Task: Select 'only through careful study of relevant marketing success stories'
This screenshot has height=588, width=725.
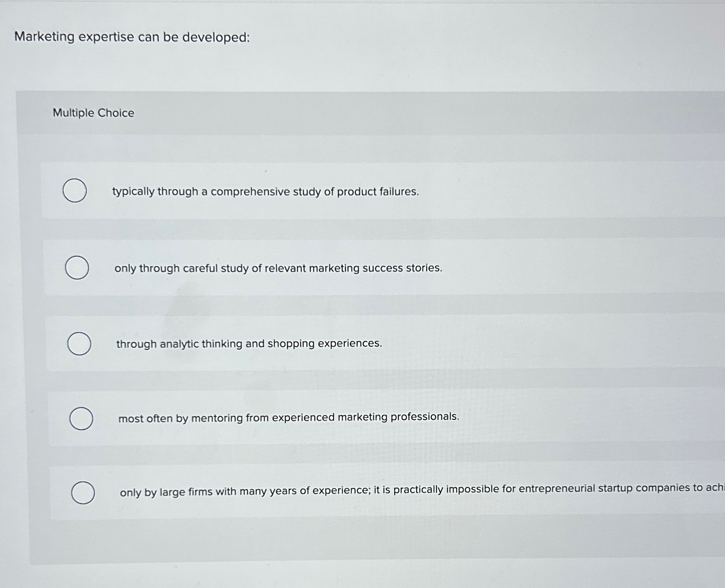Action: click(77, 267)
